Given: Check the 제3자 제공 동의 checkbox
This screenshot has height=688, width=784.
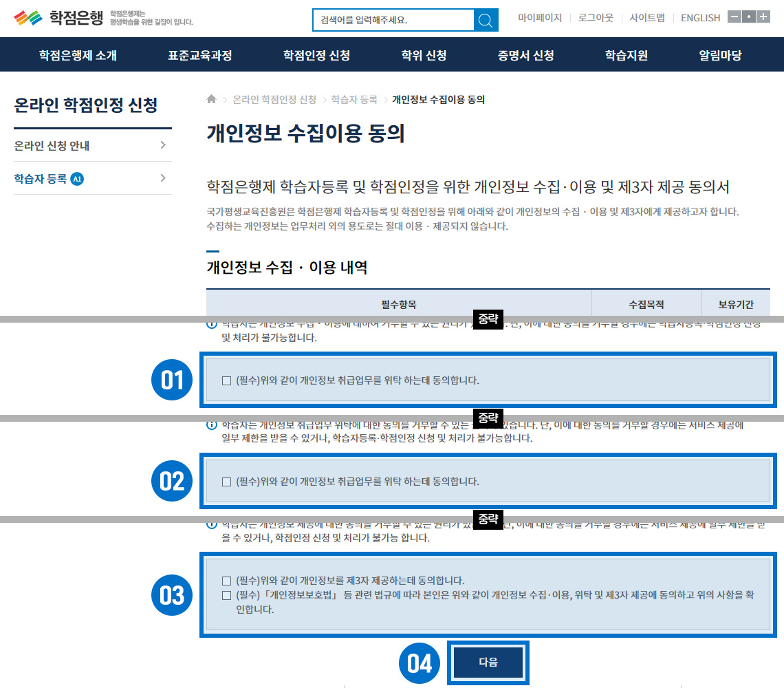Looking at the screenshot, I should click(226, 580).
